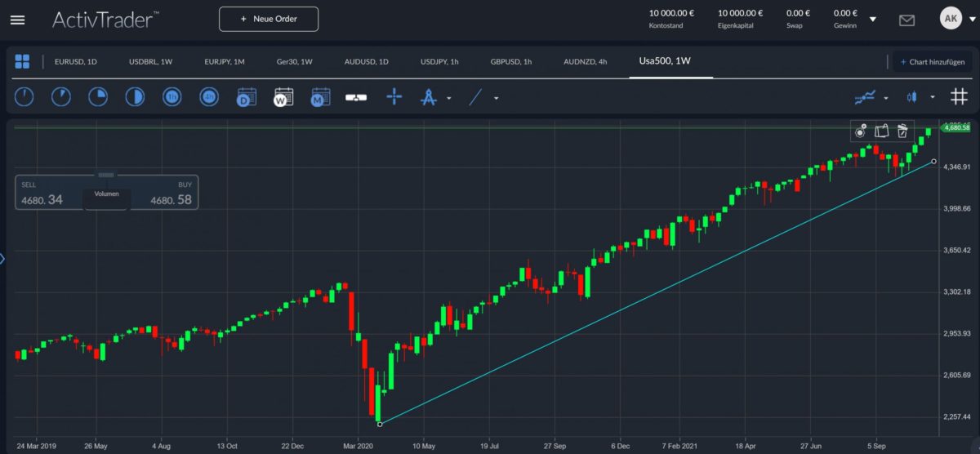Screen dimensions: 980x454
Task: Switch to the AUDNZD, 4h chart tab
Action: click(585, 61)
